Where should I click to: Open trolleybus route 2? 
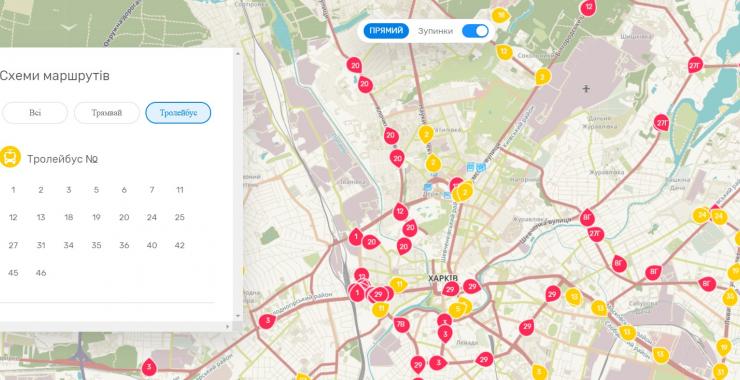[x=41, y=190]
